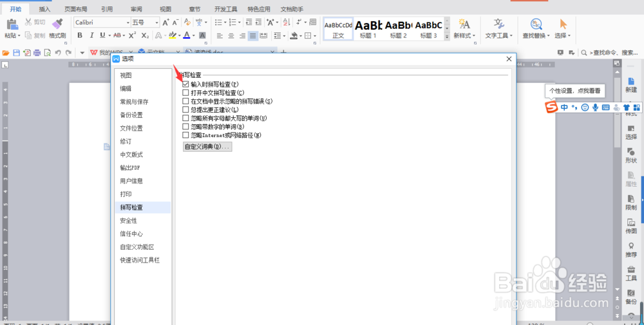Apply the 标题 1 style
Image resolution: width=644 pixels, height=325 pixels.
368,29
